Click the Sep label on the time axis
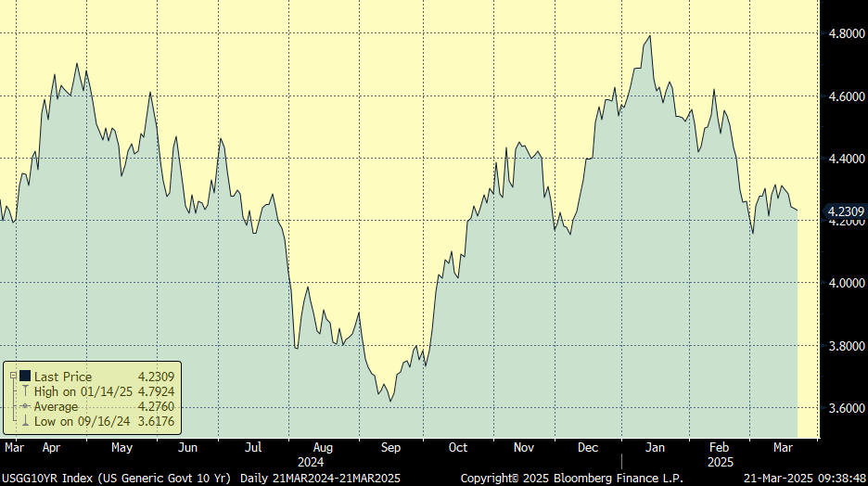Image resolution: width=868 pixels, height=486 pixels. 389,447
